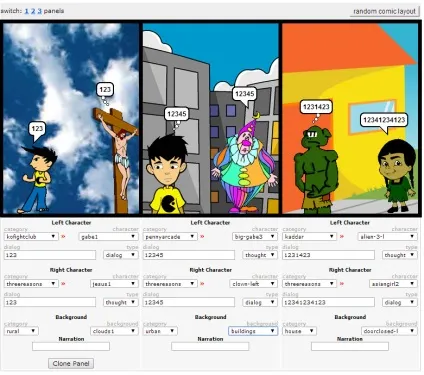
Task: Click panel 2 right character dialog field
Action: click(x=189, y=302)
